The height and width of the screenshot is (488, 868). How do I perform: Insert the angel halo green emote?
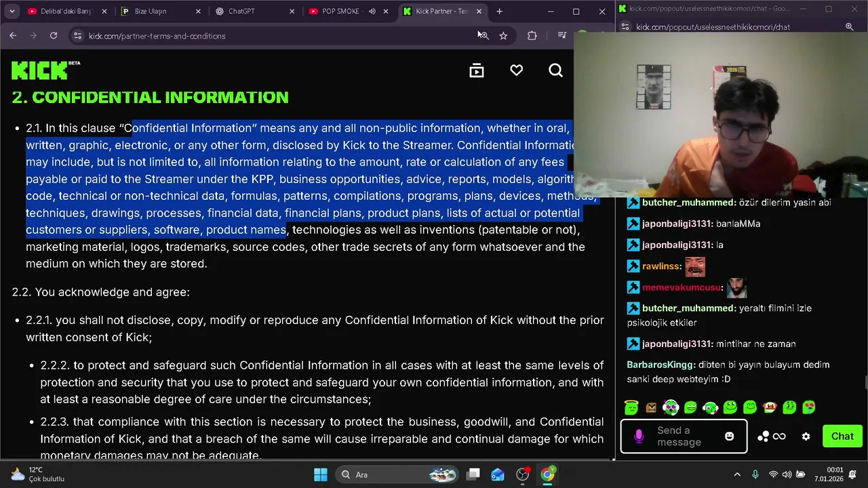(631, 407)
